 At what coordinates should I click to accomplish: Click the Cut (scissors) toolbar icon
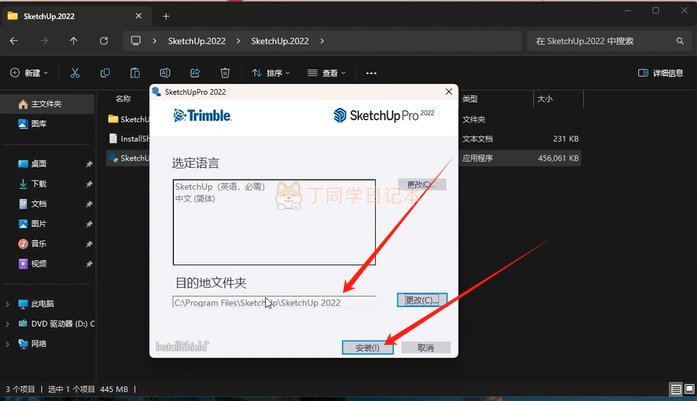(75, 73)
